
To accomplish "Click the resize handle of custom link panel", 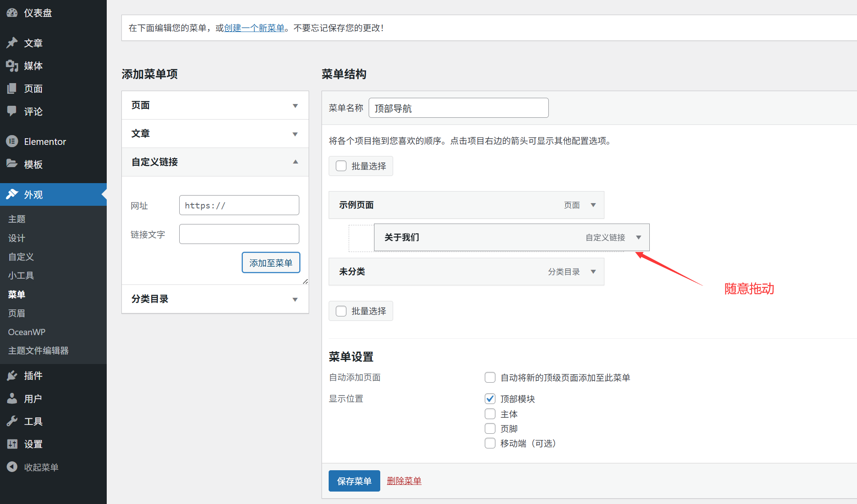I will (305, 281).
